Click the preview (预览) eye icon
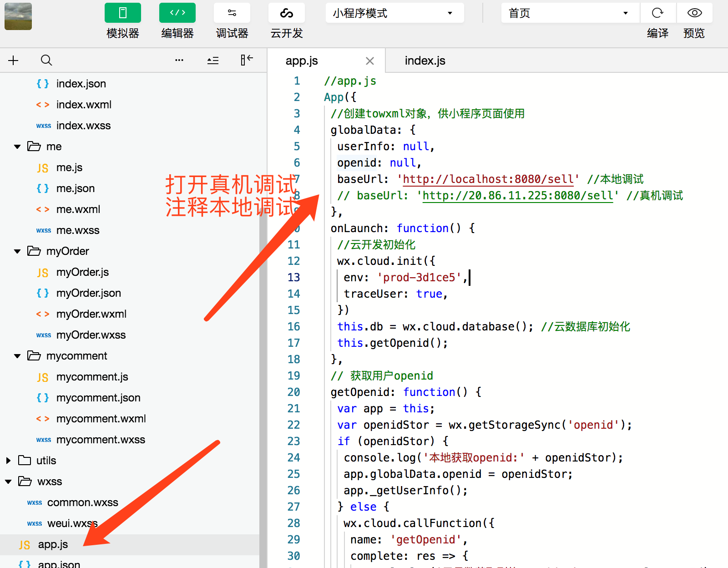 pyautogui.click(x=694, y=13)
